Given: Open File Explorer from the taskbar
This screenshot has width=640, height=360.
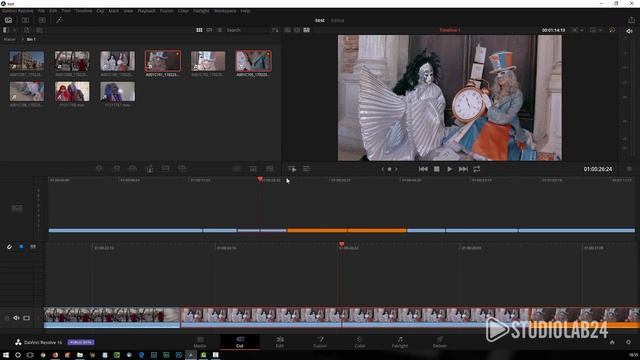Looking at the screenshot, I should tap(80, 355).
